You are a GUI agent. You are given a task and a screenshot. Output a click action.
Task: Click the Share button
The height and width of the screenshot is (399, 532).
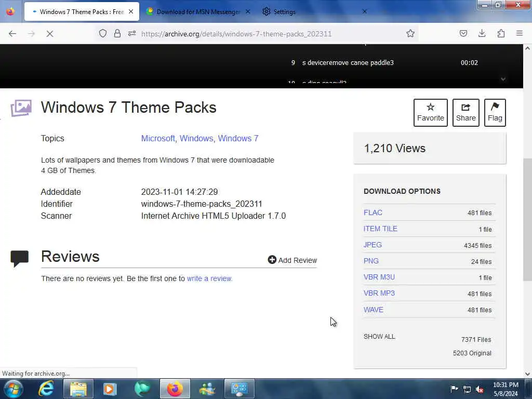tap(466, 113)
